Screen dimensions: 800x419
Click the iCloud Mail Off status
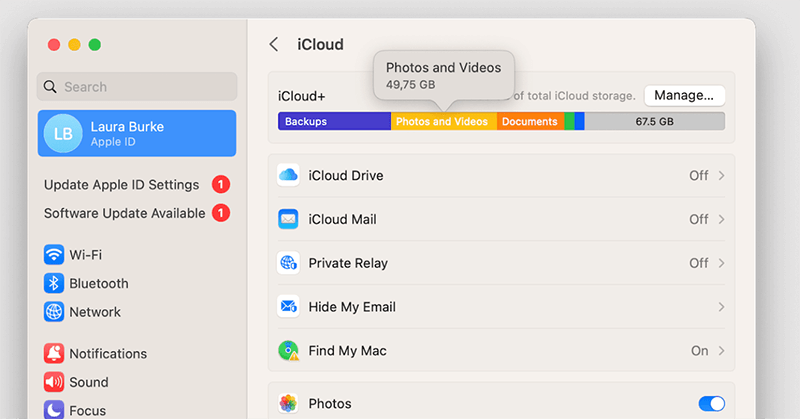point(698,219)
